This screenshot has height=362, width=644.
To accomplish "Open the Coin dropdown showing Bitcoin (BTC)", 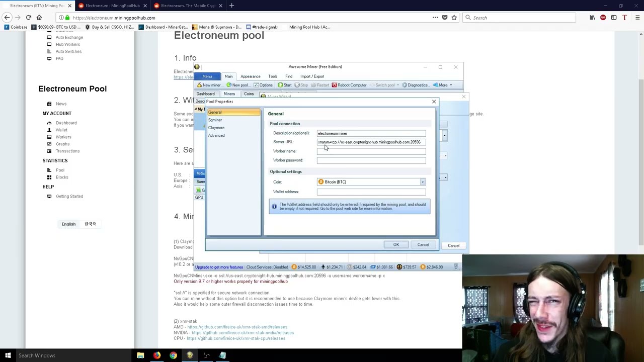I will (371, 182).
